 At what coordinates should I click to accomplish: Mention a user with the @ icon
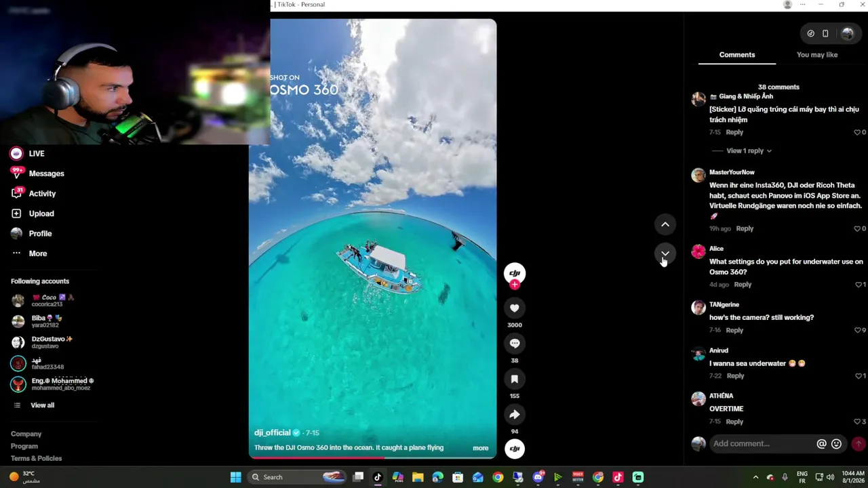(821, 444)
